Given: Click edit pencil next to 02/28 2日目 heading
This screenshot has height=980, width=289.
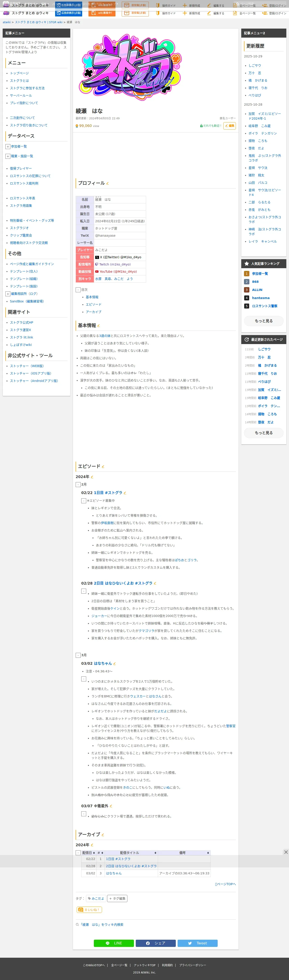Looking at the screenshot, I should [x=155, y=583].
